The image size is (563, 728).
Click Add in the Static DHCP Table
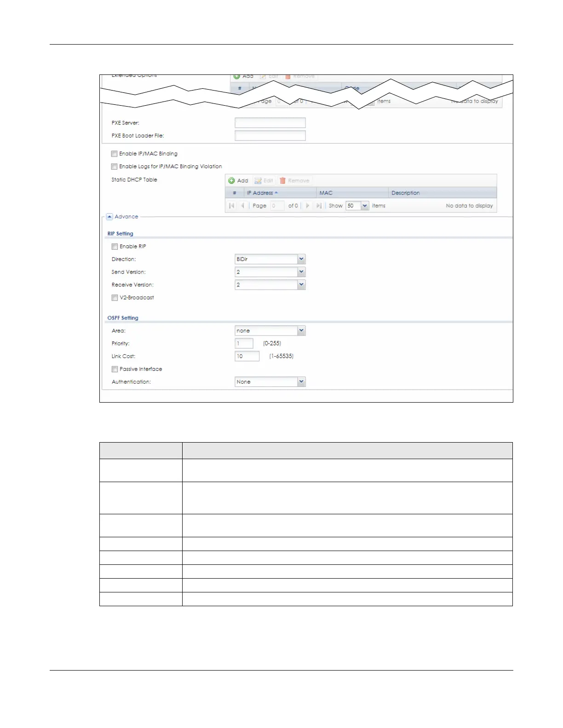click(x=238, y=181)
